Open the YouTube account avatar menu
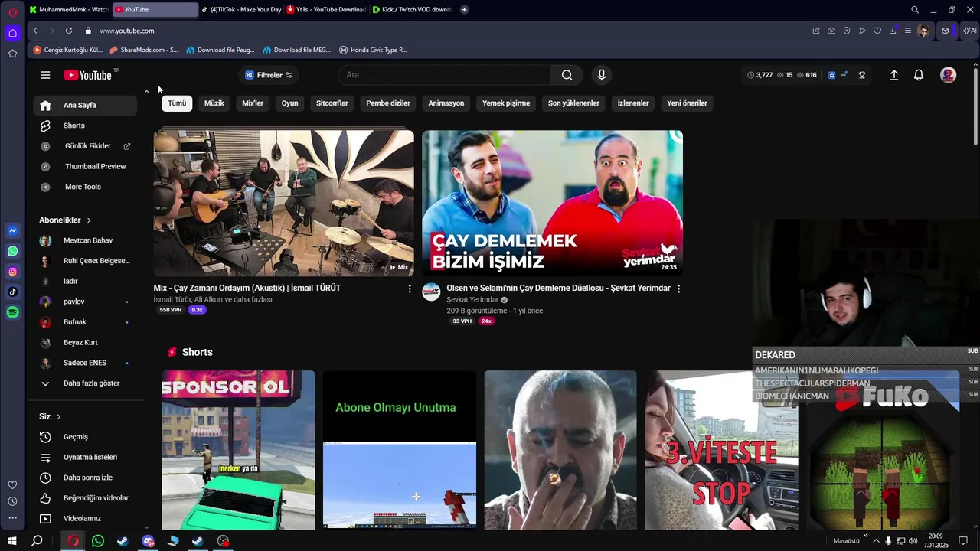 948,75
